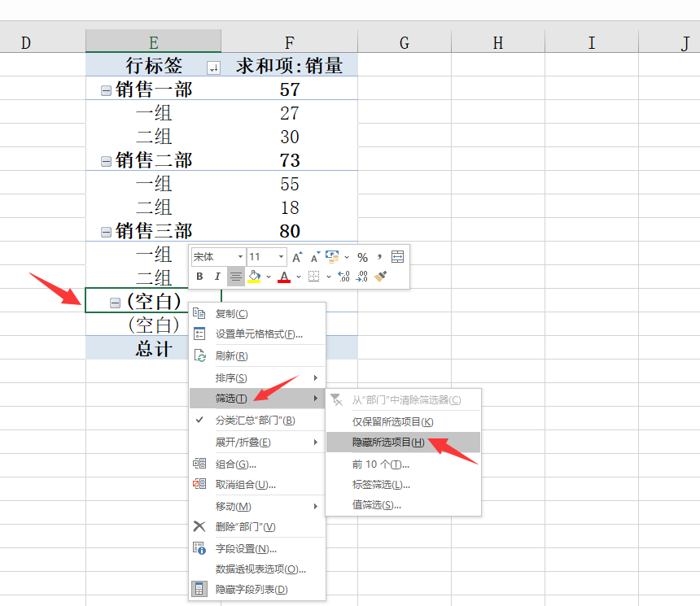Decrease decimal places

pyautogui.click(x=362, y=277)
